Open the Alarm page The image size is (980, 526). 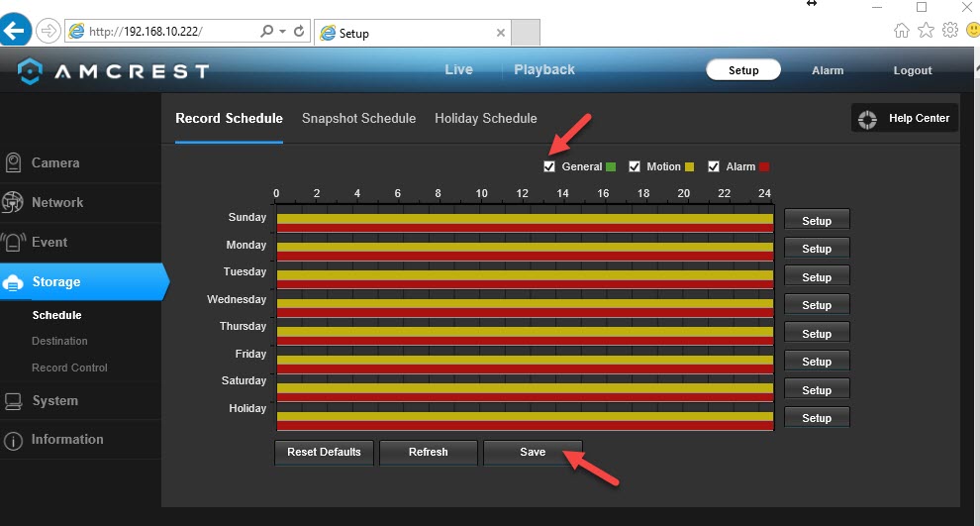[828, 70]
